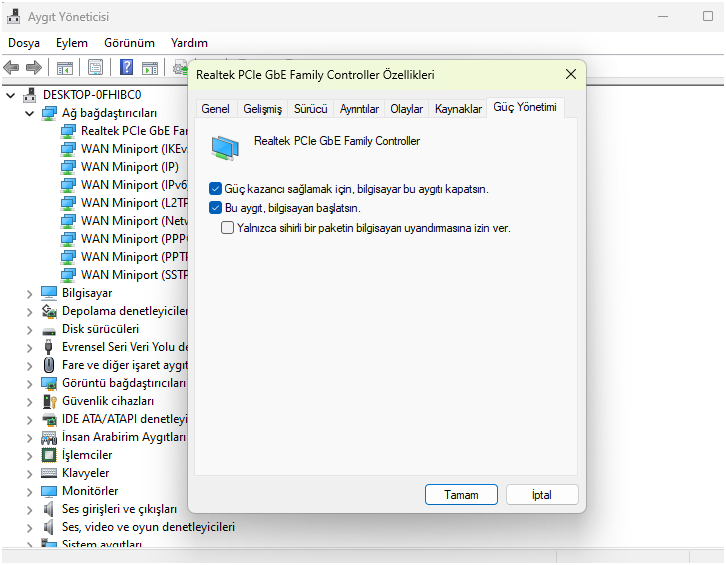
Task: Click the İşlemciler processor chip icon
Action: pyautogui.click(x=49, y=455)
